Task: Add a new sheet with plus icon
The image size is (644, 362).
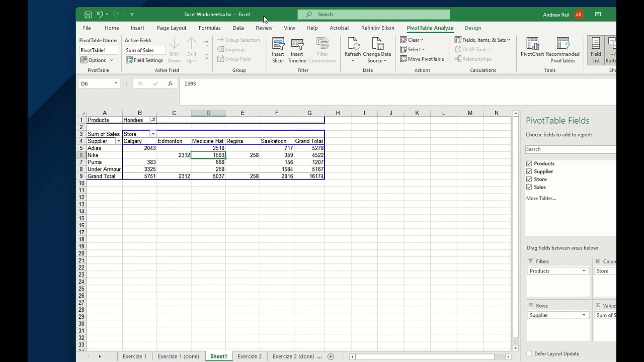Action: click(331, 356)
